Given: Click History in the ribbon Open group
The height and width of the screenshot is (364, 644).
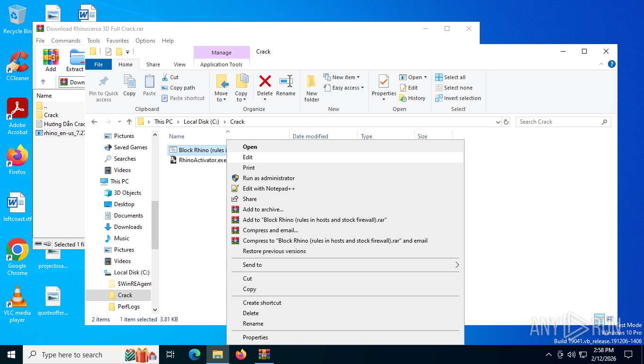Looking at the screenshot, I should (412, 98).
